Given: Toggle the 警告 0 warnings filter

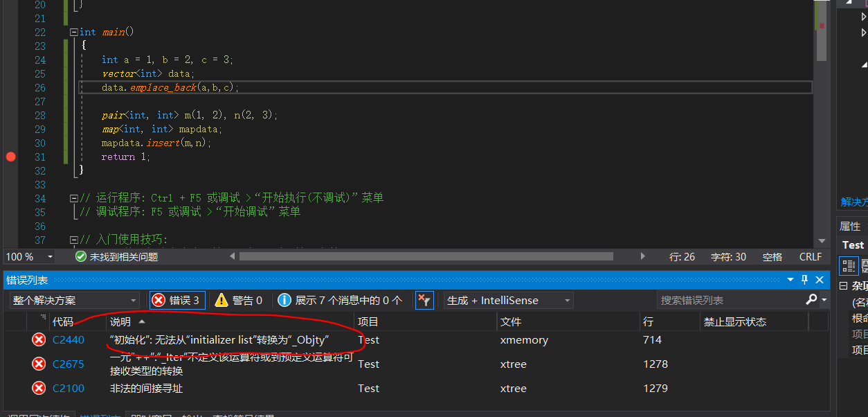Looking at the screenshot, I should 239,299.
